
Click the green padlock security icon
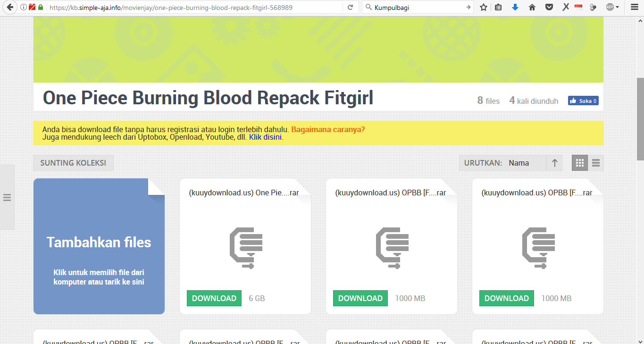(41, 8)
